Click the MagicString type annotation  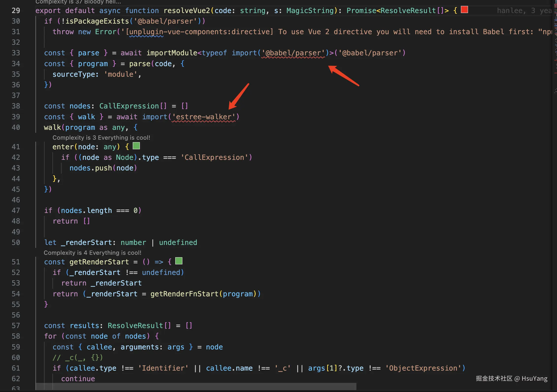click(x=310, y=11)
